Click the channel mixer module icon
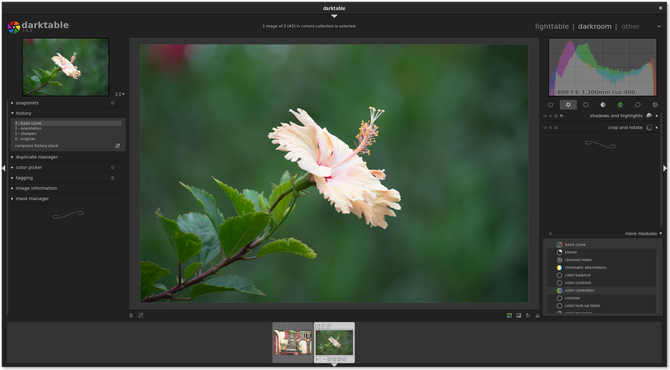The width and height of the screenshot is (670, 370). [559, 260]
